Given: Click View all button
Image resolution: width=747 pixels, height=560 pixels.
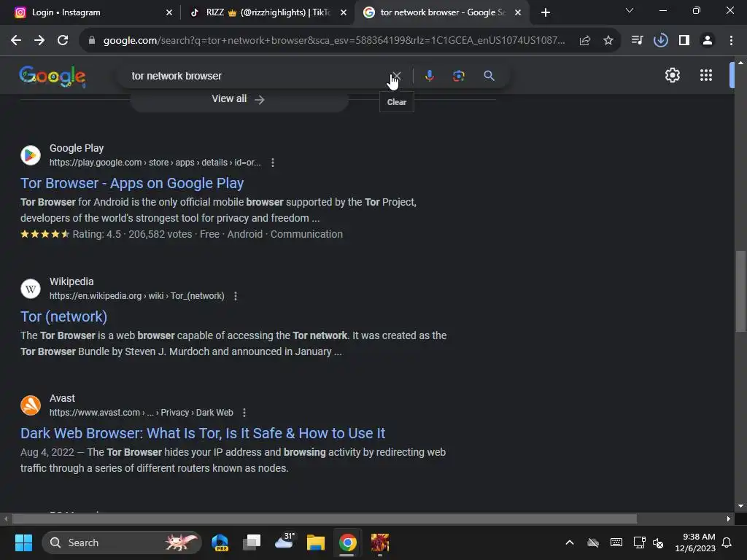Looking at the screenshot, I should [x=239, y=99].
